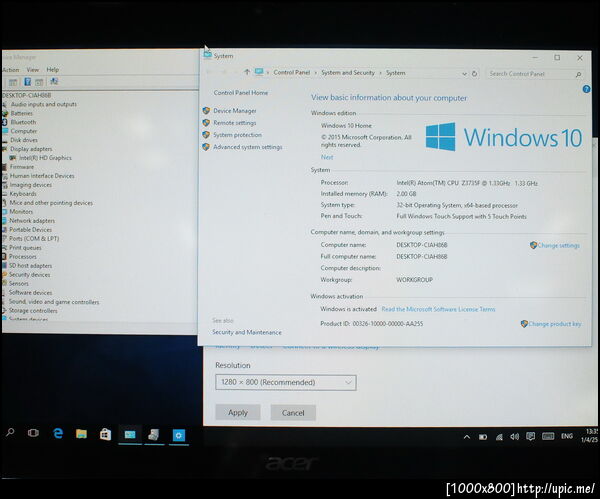The image size is (600, 499).
Task: Click properties icon in Device Manager toolbar
Action: (13, 82)
